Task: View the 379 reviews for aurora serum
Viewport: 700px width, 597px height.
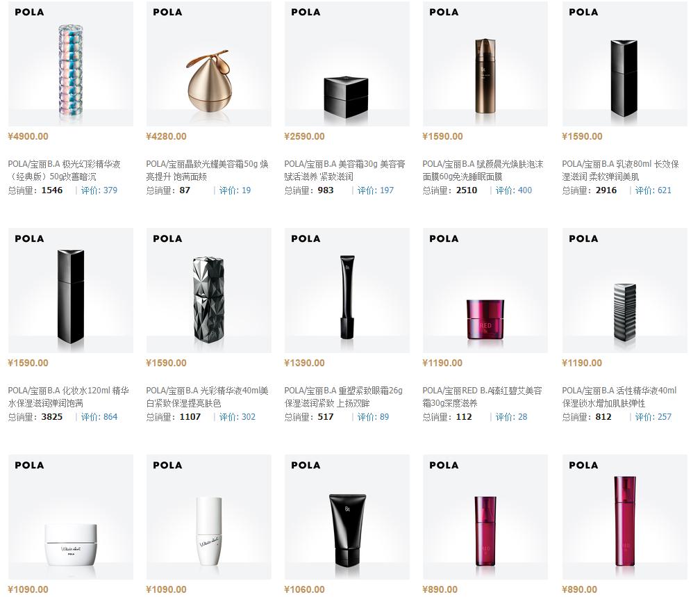Action: tap(99, 190)
